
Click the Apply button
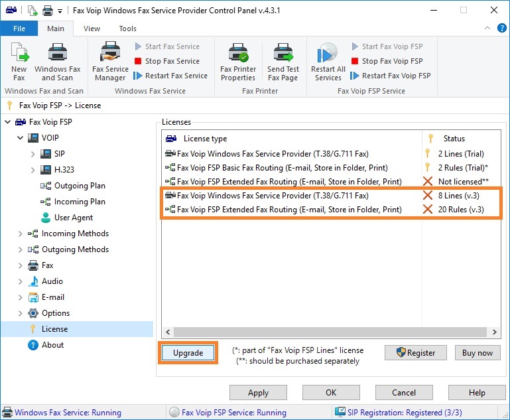pyautogui.click(x=258, y=393)
